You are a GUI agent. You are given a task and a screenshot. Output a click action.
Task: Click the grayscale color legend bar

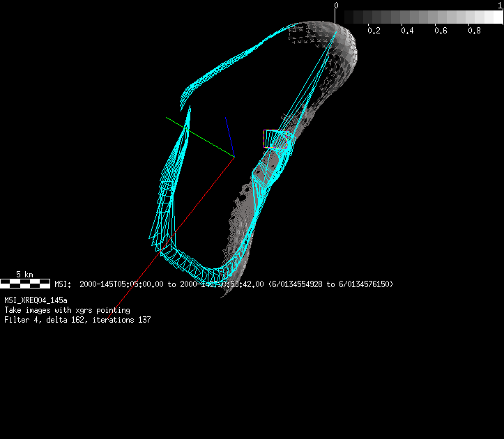tap(419, 17)
